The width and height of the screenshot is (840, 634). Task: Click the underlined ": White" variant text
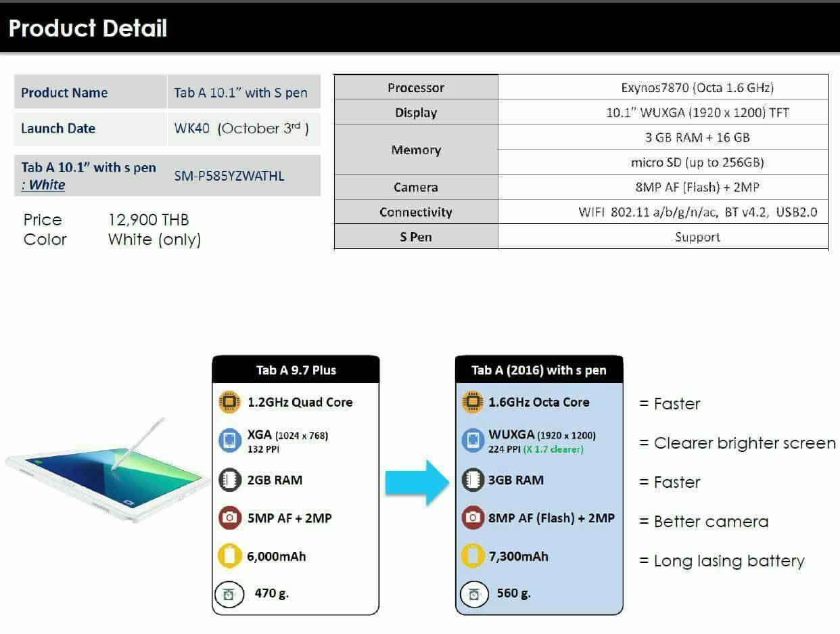(x=43, y=185)
